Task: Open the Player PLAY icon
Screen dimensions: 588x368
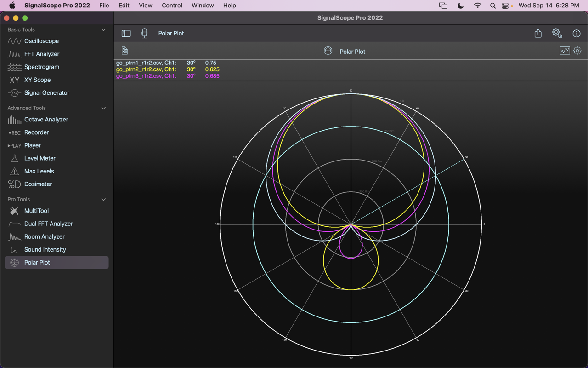Action: coord(14,145)
